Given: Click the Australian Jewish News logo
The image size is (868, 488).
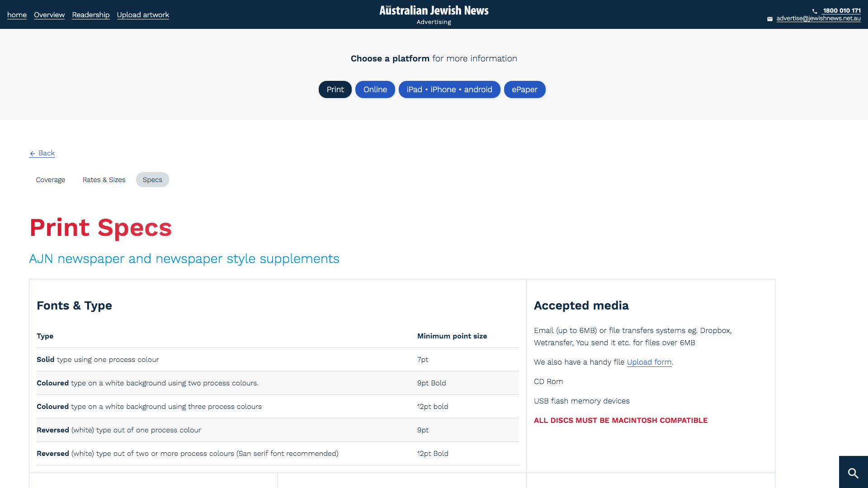Looking at the screenshot, I should tap(434, 11).
